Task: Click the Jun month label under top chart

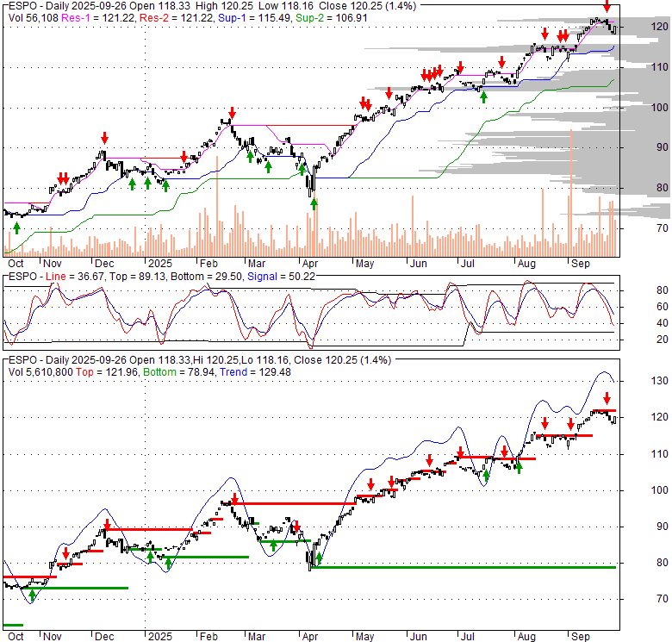Action: point(419,264)
